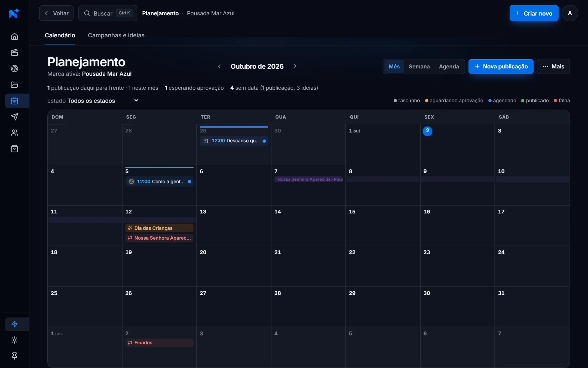Screen dimensions: 588x368
Task: Switch calendar view to Mês
Action: pos(394,67)
